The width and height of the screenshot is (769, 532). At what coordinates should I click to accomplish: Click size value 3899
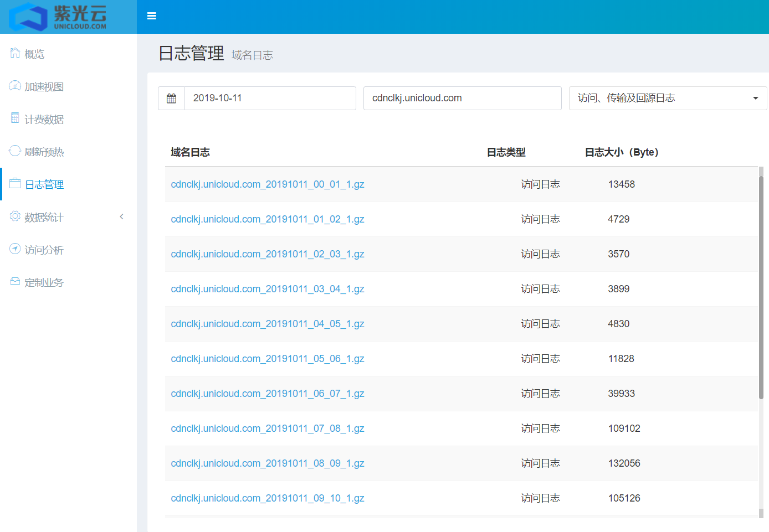[x=619, y=289]
